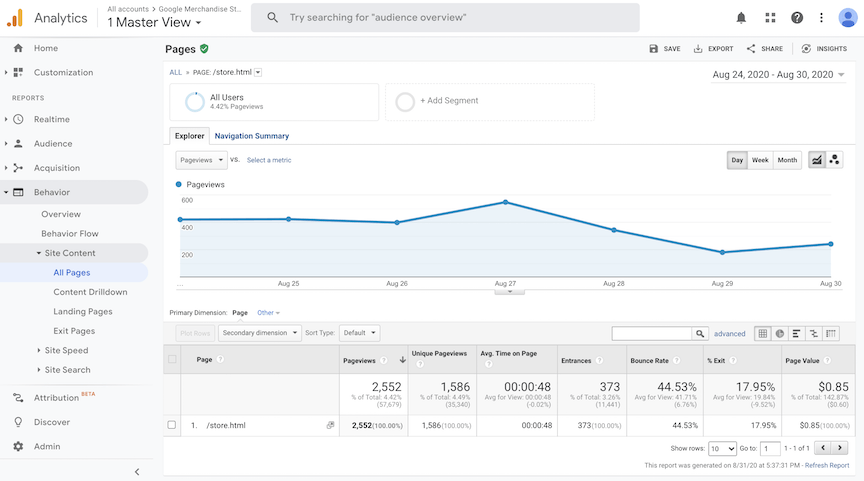The height and width of the screenshot is (481, 864).
Task: Click the Discover lightbulb icon
Action: (x=18, y=422)
